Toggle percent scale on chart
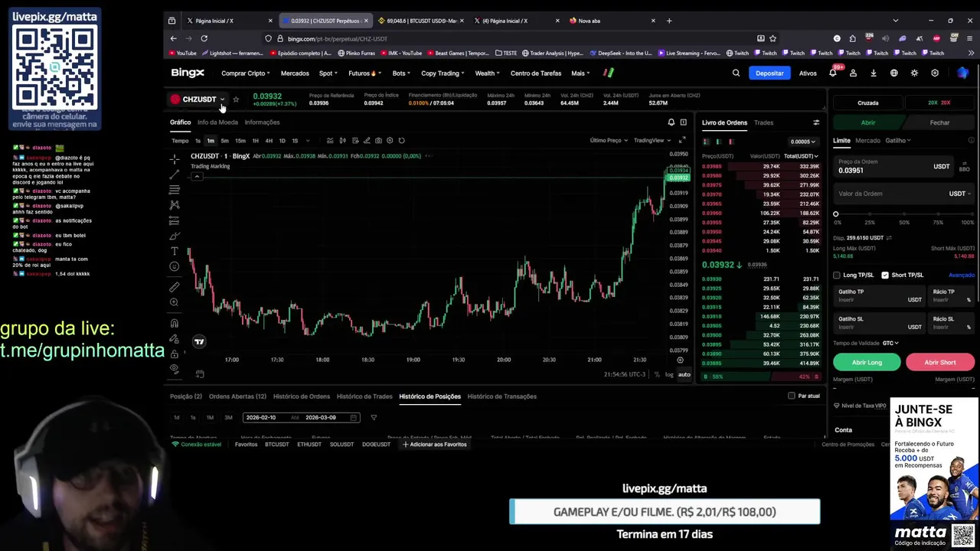 coord(657,374)
